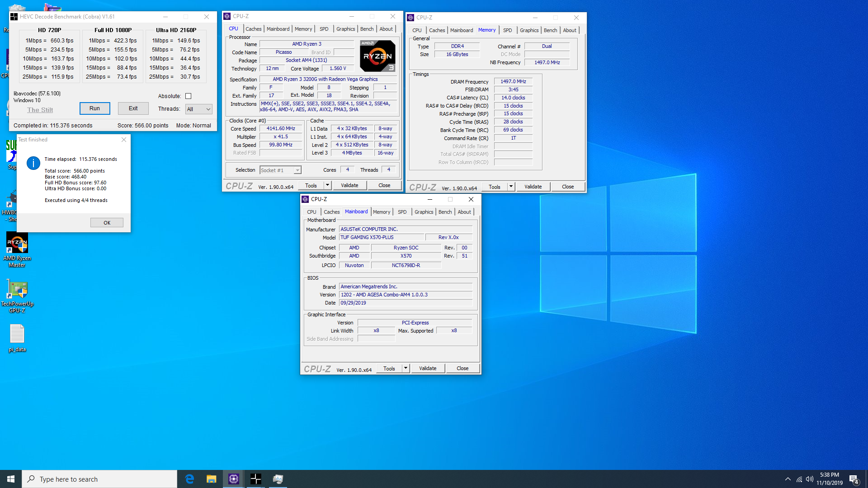Click Tools button in Memory window
Viewport: 868px width, 488px height.
coord(495,187)
